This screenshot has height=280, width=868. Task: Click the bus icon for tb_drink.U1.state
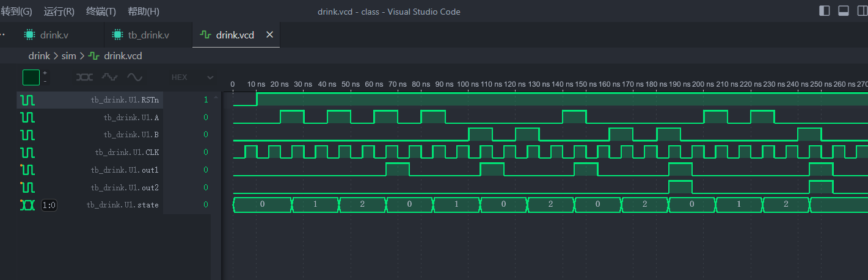(27, 205)
